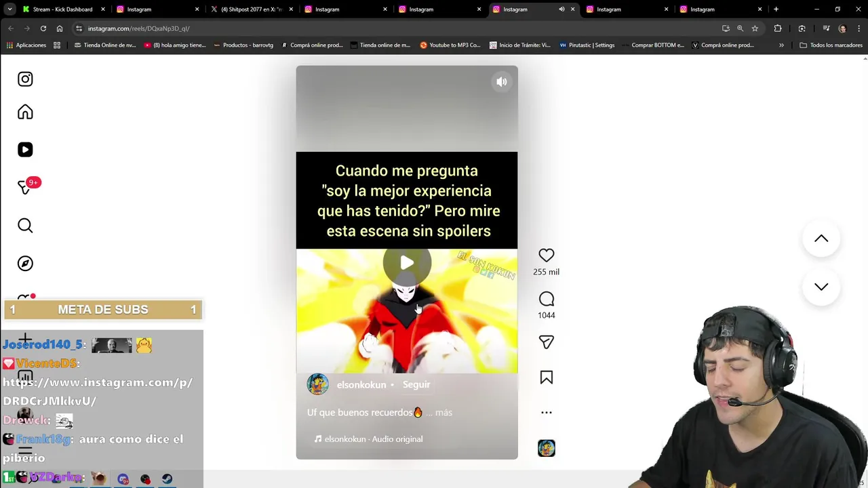The image size is (868, 488).
Task: Open Messages with 9+ badge
Action: [x=27, y=186]
